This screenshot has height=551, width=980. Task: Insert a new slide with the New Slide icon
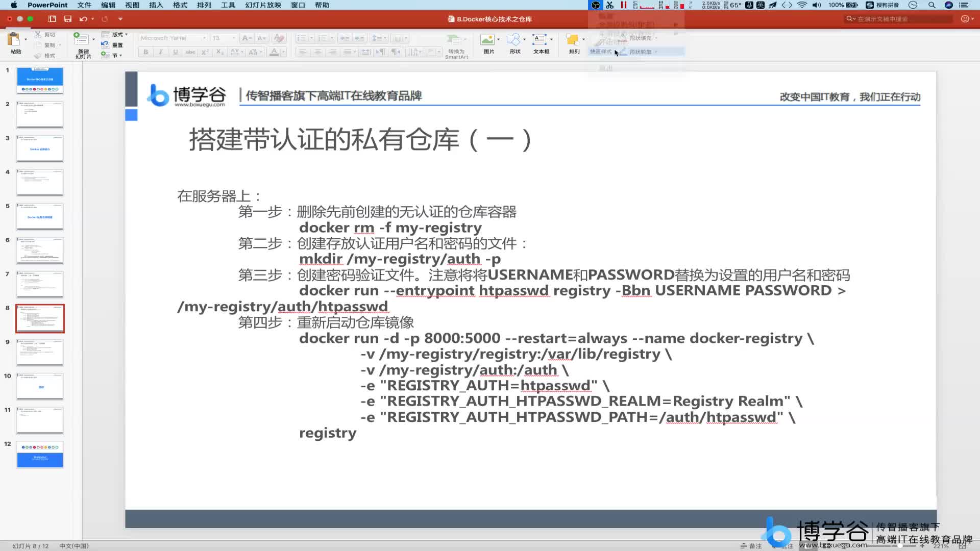[82, 39]
